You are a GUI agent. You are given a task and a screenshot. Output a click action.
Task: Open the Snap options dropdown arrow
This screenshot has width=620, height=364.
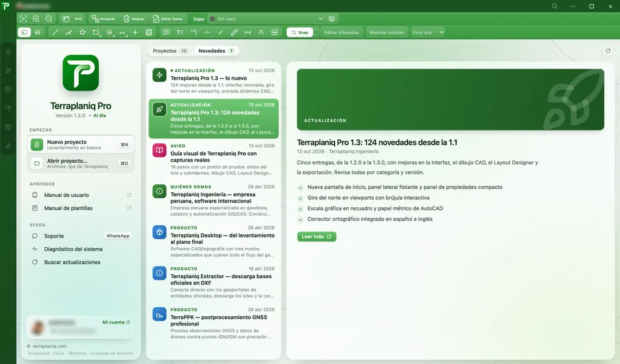point(316,32)
